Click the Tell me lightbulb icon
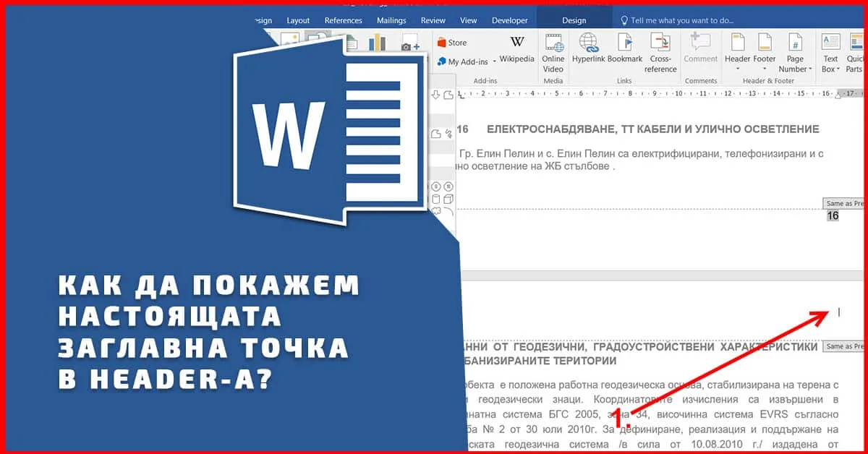The width and height of the screenshot is (868, 454). [625, 21]
